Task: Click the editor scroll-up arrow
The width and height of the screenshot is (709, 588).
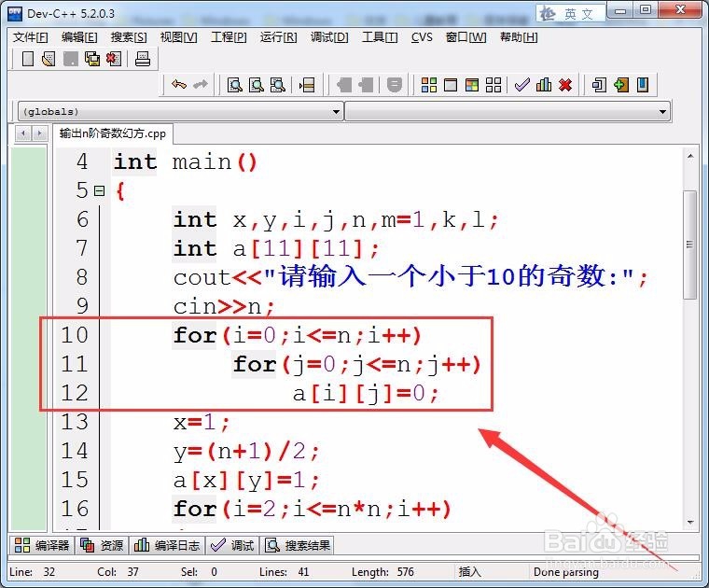Action: (x=690, y=157)
